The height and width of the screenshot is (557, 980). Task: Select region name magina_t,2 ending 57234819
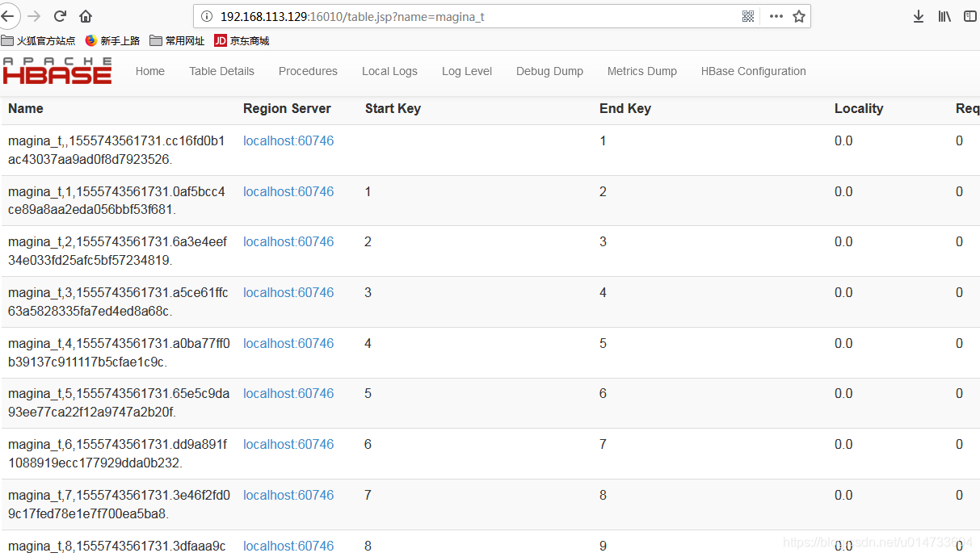pos(118,251)
